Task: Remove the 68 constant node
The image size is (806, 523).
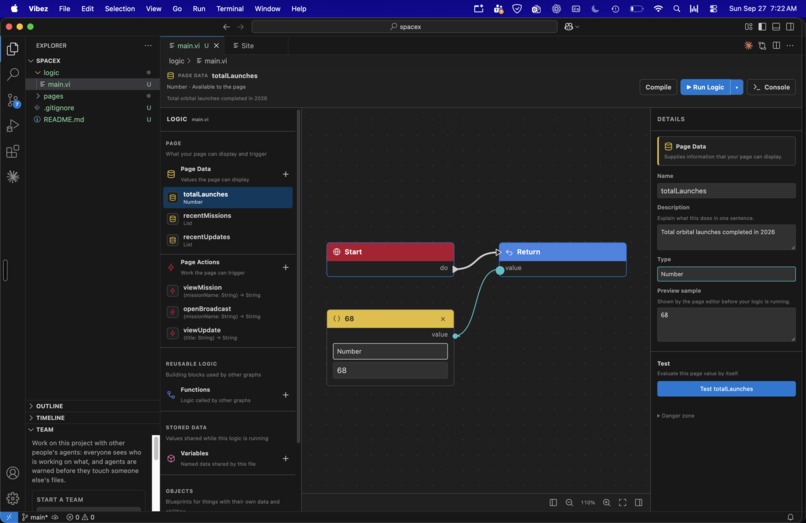Action: [443, 319]
